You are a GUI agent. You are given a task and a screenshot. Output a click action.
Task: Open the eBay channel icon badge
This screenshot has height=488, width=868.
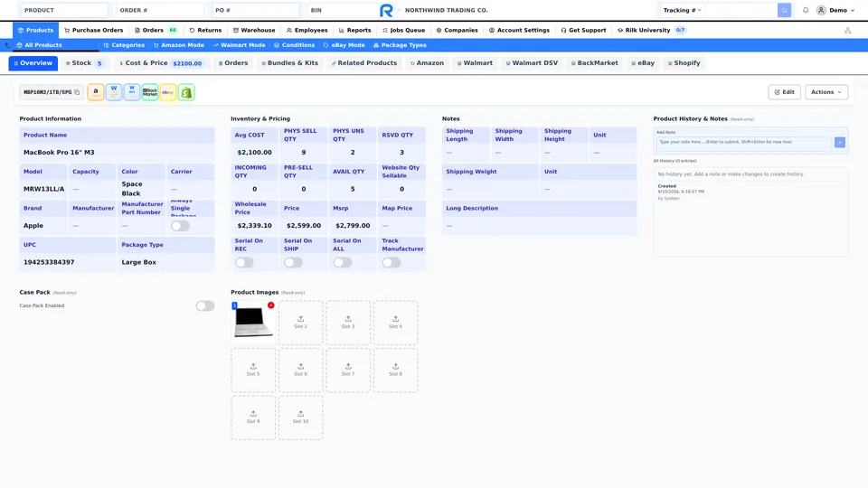pyautogui.click(x=168, y=92)
